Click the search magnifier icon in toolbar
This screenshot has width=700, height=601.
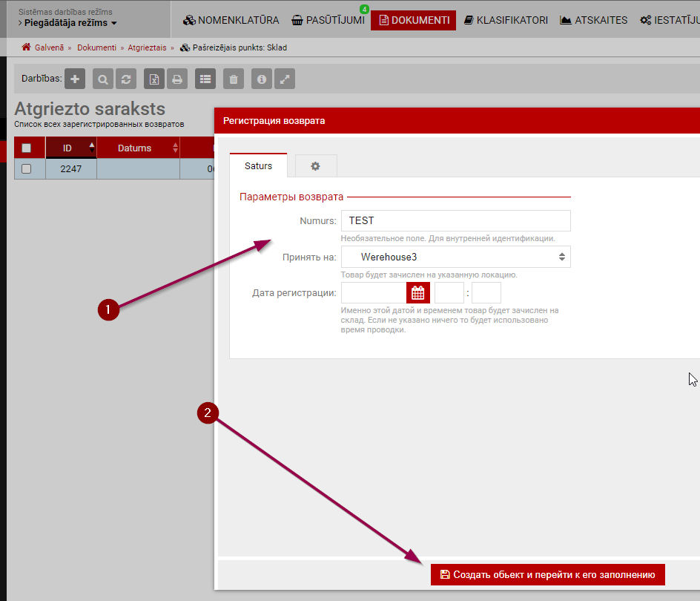click(x=103, y=79)
